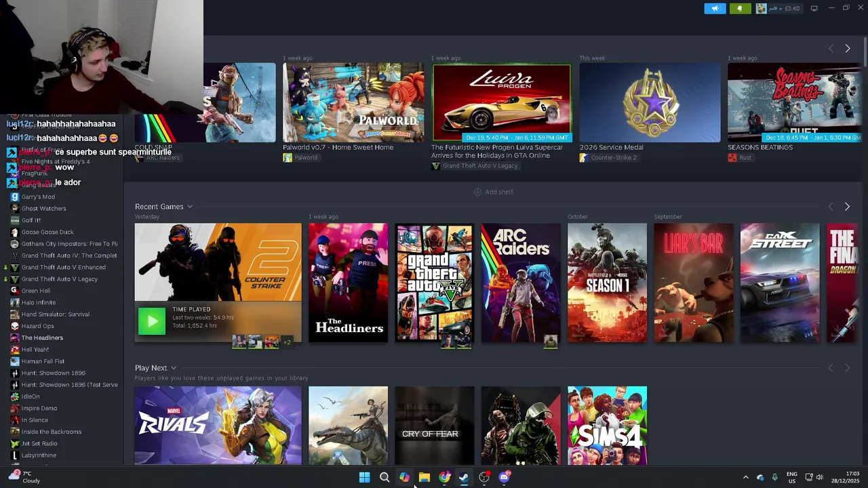Viewport: 868px width, 488px height.
Task: Expand the Recent Games shelf dropdown
Action: coord(190,207)
